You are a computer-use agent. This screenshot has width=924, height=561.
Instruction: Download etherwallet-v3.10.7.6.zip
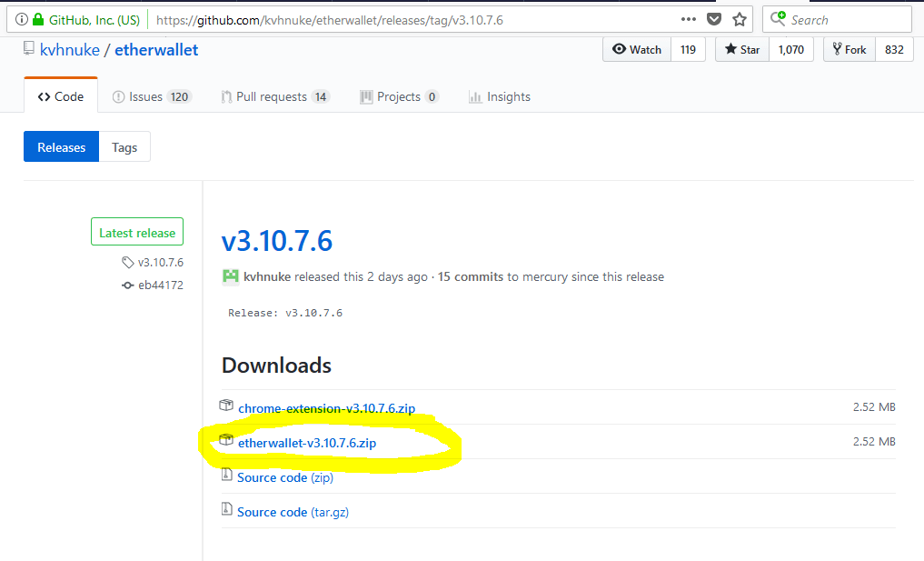307,443
